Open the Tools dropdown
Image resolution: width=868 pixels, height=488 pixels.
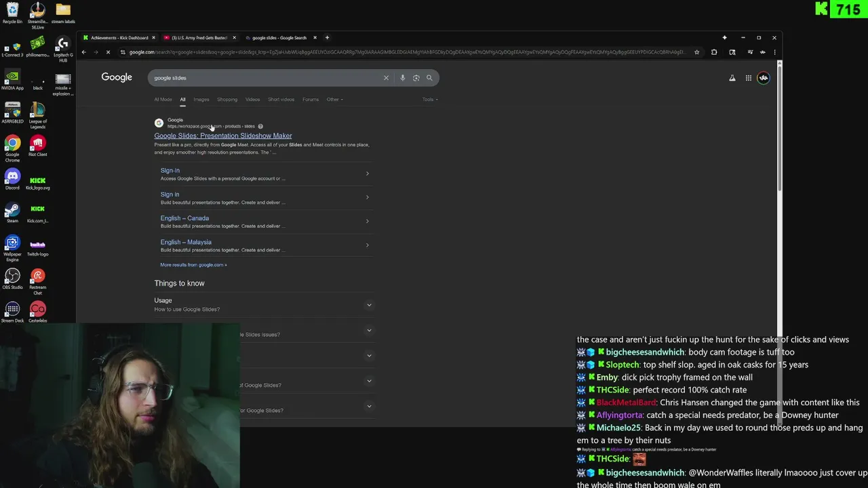[430, 100]
